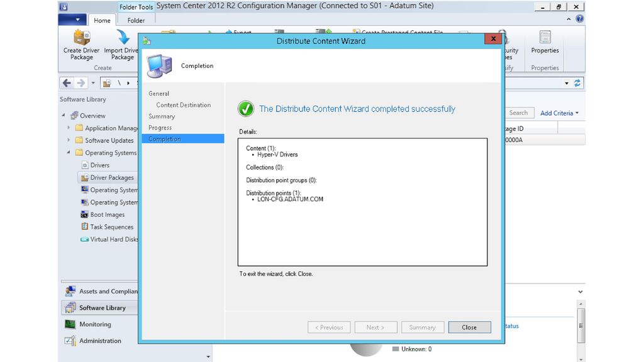The image size is (644, 362).
Task: Click the Distribute Content Wizard title icon
Action: pyautogui.click(x=147, y=41)
